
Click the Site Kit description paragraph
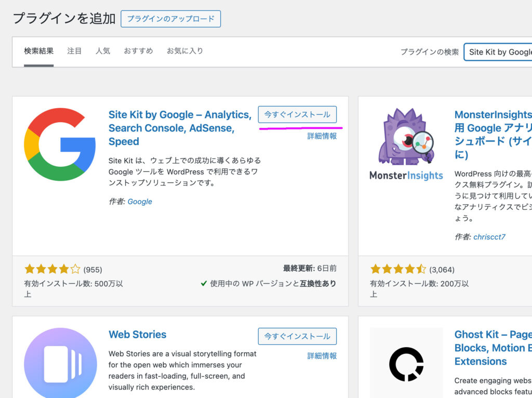pyautogui.click(x=184, y=171)
